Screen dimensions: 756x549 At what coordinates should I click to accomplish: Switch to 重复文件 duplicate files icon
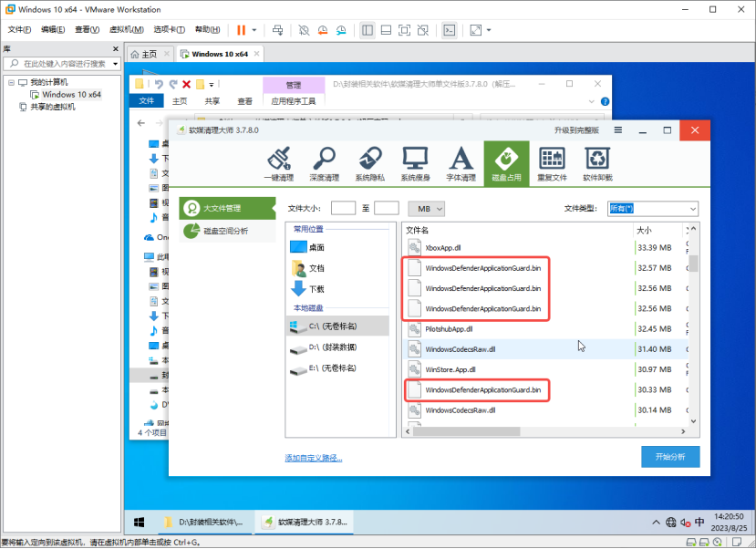coord(553,163)
